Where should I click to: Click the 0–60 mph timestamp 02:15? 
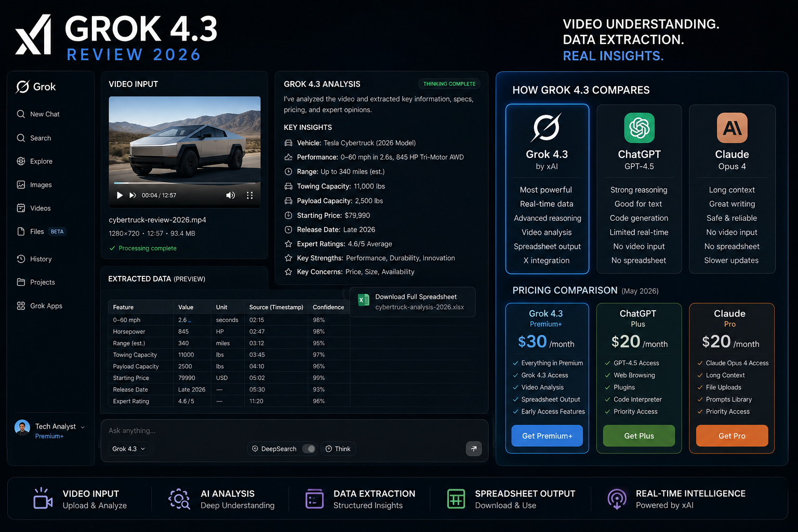click(x=257, y=320)
